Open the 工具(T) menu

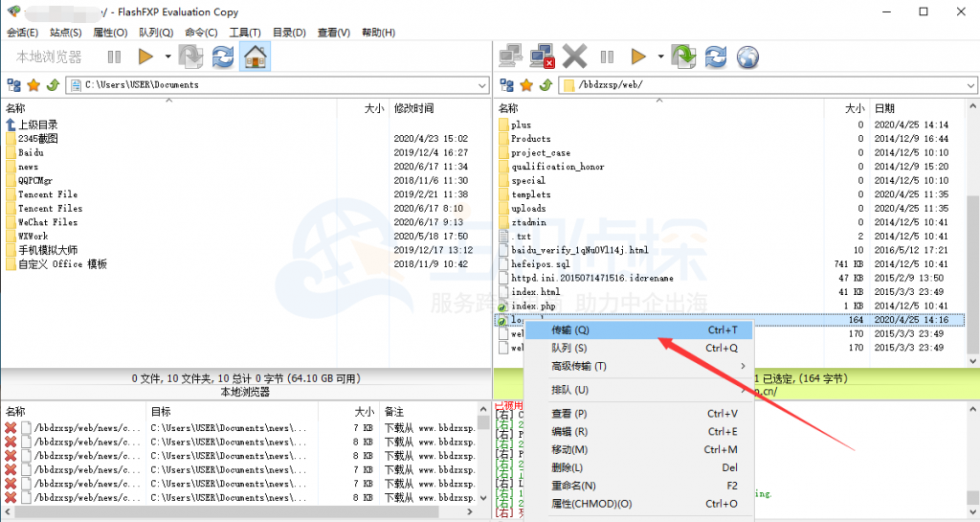tap(245, 33)
